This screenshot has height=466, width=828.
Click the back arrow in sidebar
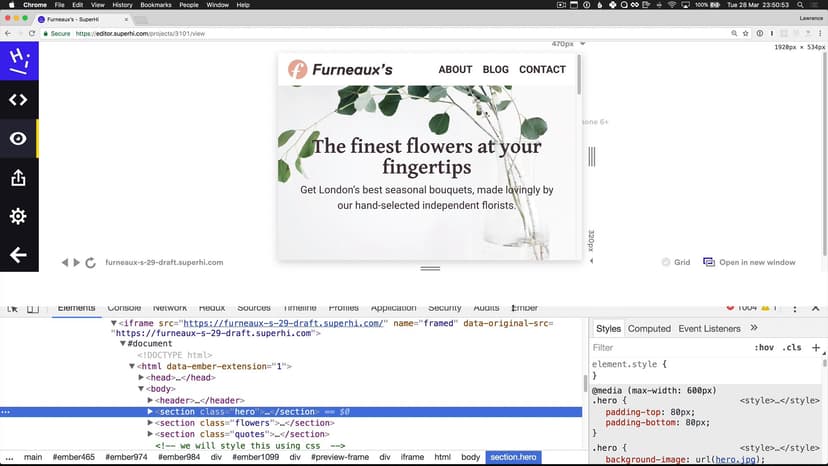(x=18, y=255)
